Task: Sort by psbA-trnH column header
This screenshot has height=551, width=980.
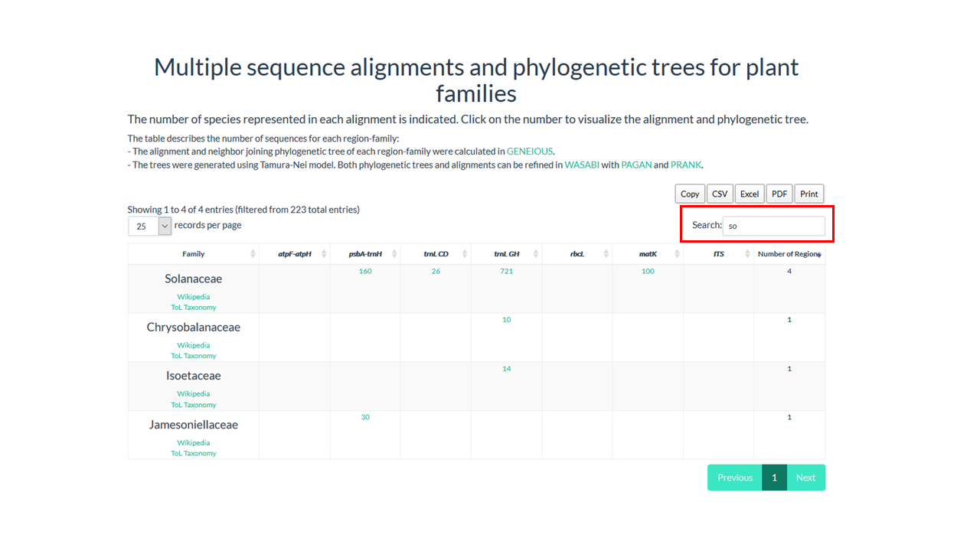Action: pyautogui.click(x=365, y=254)
